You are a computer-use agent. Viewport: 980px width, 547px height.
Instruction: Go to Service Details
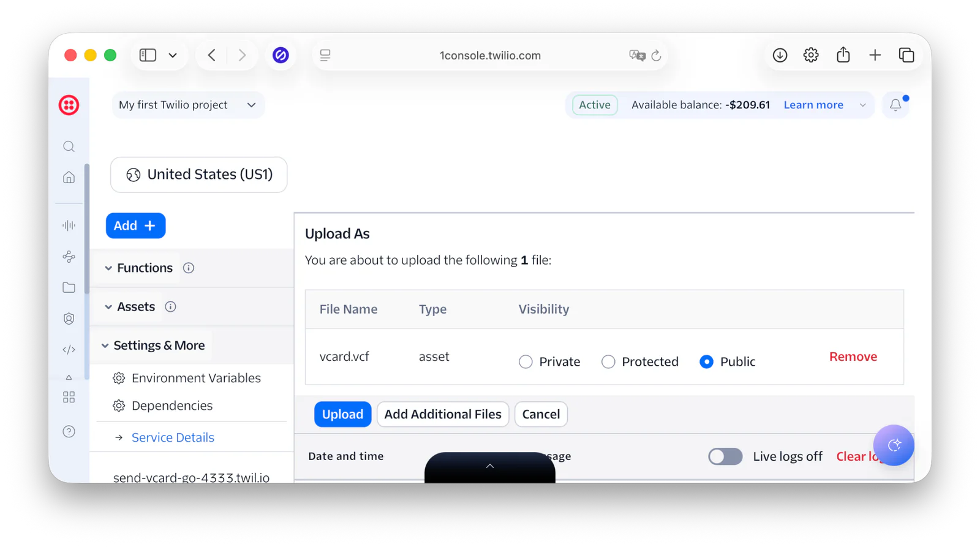pyautogui.click(x=173, y=437)
